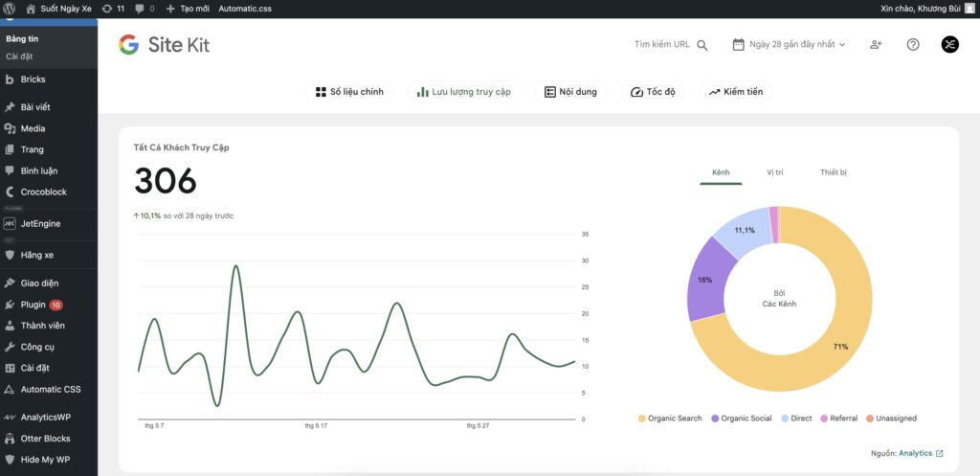
Task: Open Công cụ tools menu
Action: (x=37, y=347)
